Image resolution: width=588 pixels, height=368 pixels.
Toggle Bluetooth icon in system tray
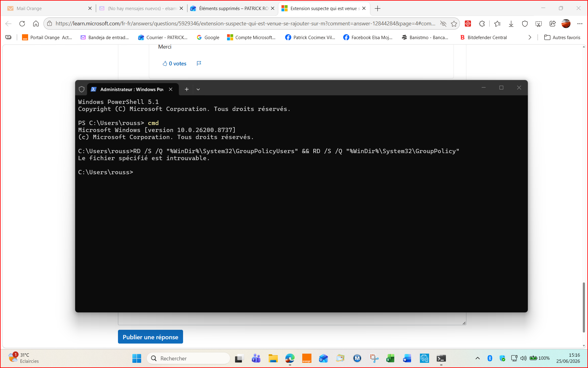coord(490,358)
